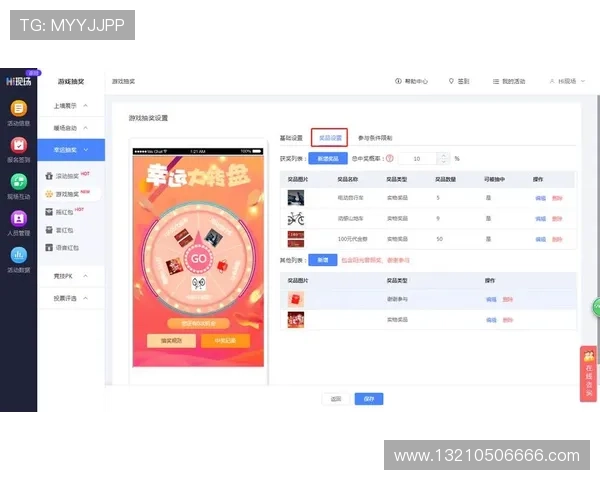Click the blue 新增奖品 button
This screenshot has width=600, height=480.
coord(328,158)
